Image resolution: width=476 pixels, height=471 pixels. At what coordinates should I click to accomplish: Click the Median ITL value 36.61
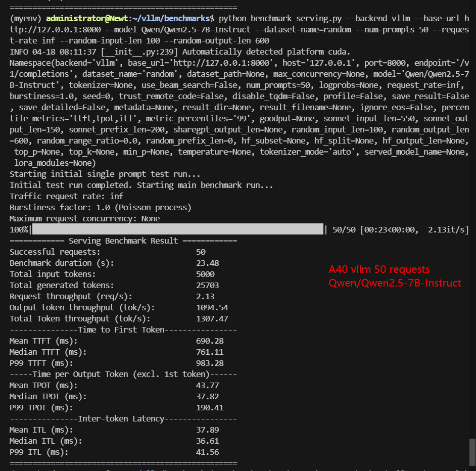point(207,441)
